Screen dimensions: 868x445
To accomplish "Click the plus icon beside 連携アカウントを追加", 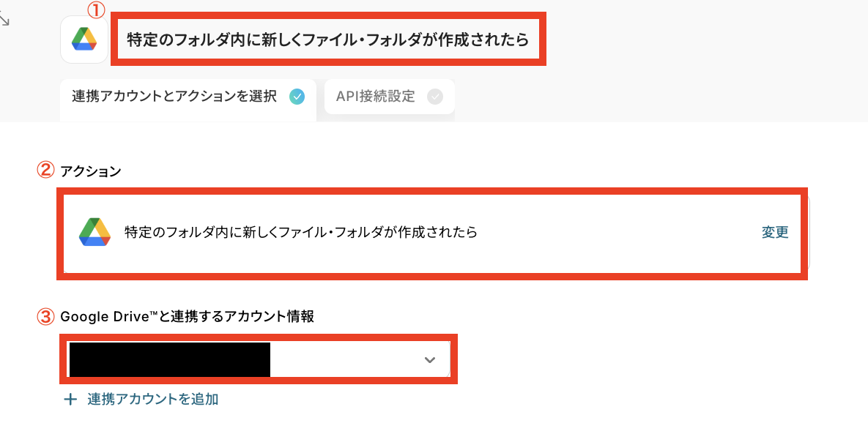I will pyautogui.click(x=70, y=399).
